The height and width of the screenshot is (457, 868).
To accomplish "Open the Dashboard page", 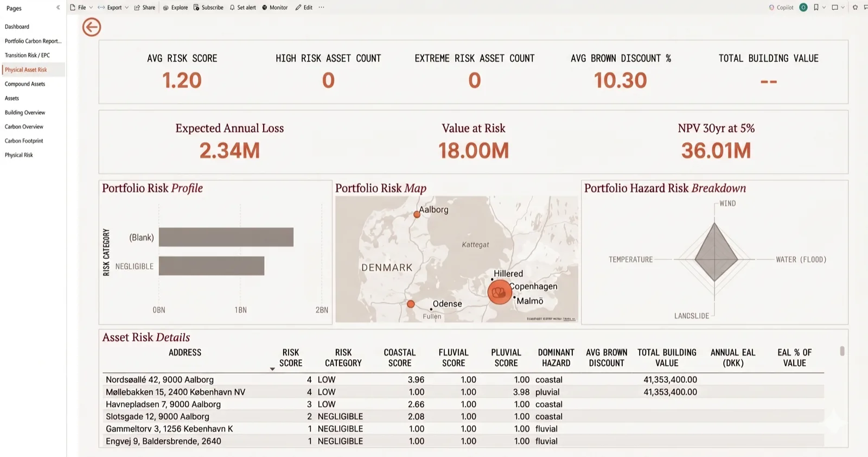I will pos(17,27).
